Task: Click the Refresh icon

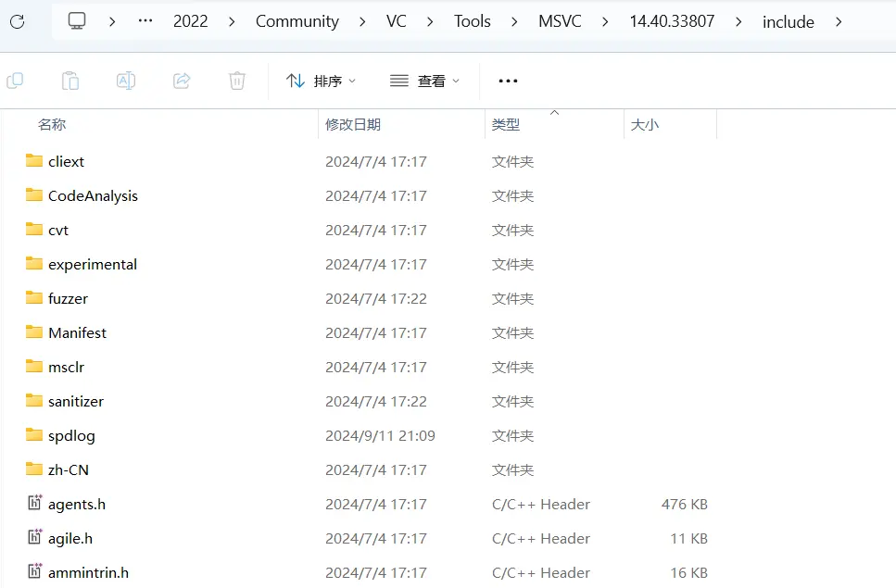Action: click(x=16, y=20)
